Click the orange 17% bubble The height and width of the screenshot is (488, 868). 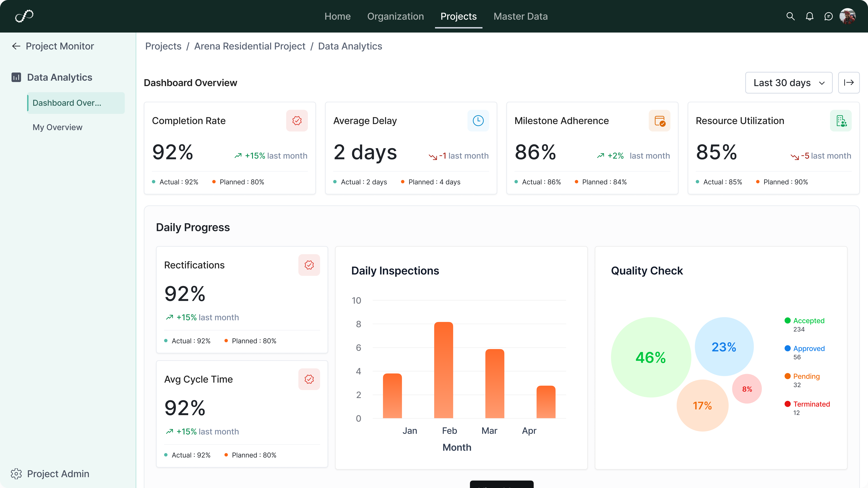(x=702, y=405)
